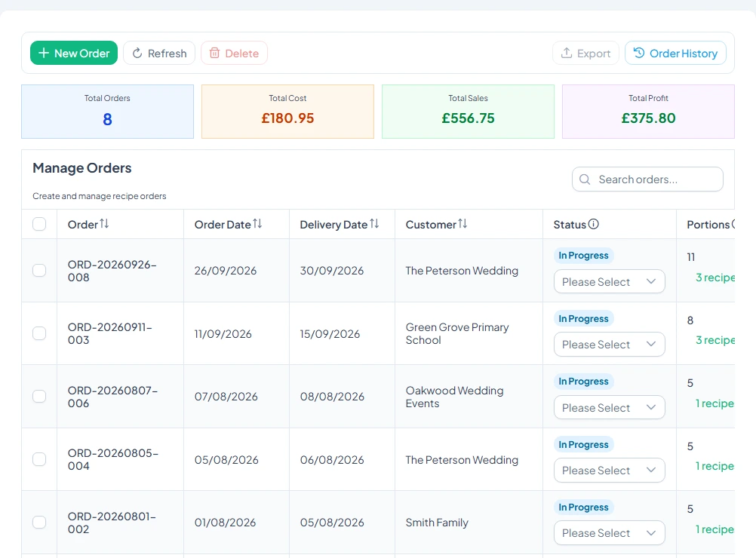The width and height of the screenshot is (756, 558).
Task: Click the Total Cost £180.95 card
Action: [x=288, y=112]
